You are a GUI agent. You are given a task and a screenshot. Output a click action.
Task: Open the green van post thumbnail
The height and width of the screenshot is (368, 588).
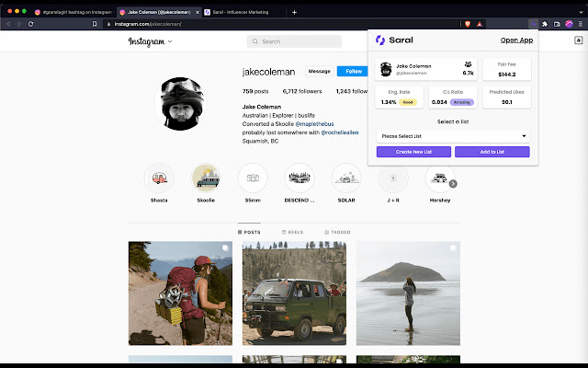pyautogui.click(x=294, y=293)
